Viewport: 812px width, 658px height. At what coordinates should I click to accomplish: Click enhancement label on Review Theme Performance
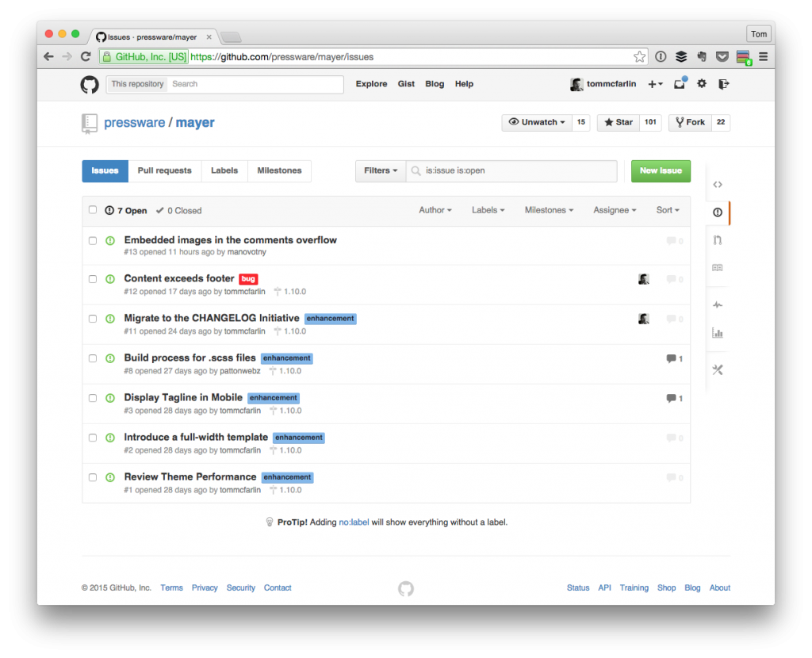[287, 477]
